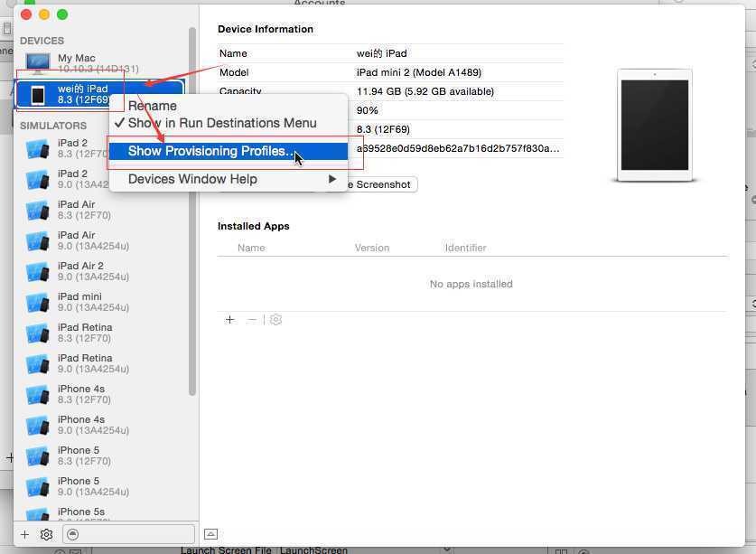
Task: Select iPad 2 9.0 simulator
Action: (x=104, y=179)
